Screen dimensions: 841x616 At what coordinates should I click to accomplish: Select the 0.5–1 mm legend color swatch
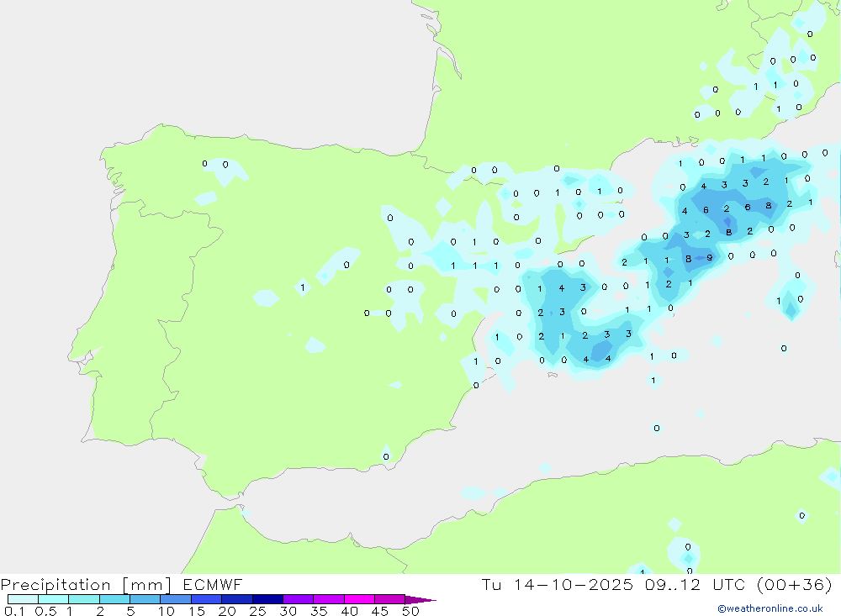54,599
